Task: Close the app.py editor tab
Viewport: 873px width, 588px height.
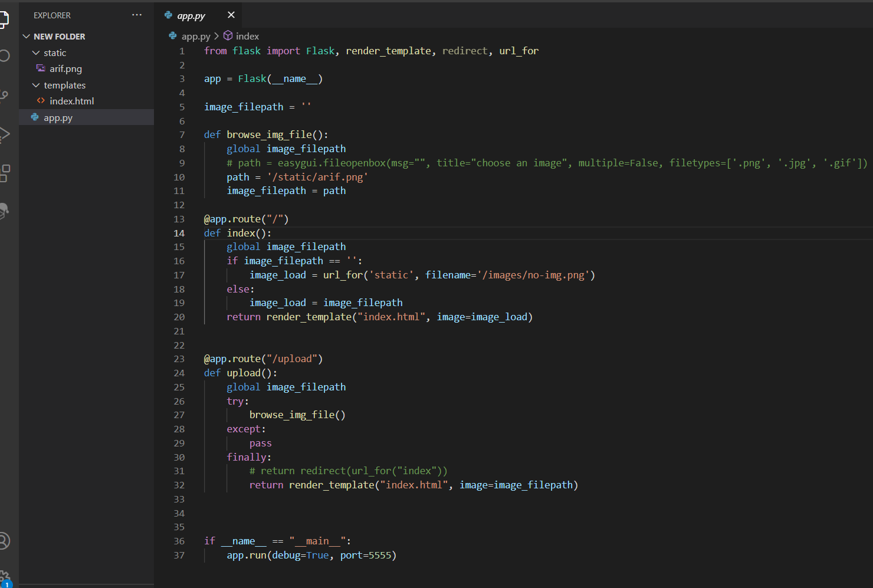Action: click(x=231, y=15)
